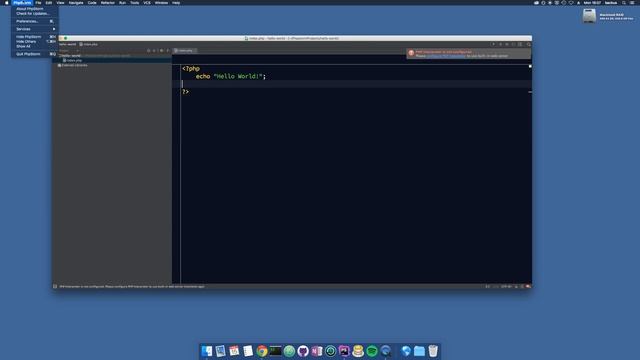
Task: Open the blue folder in the Dock
Action: (419, 351)
